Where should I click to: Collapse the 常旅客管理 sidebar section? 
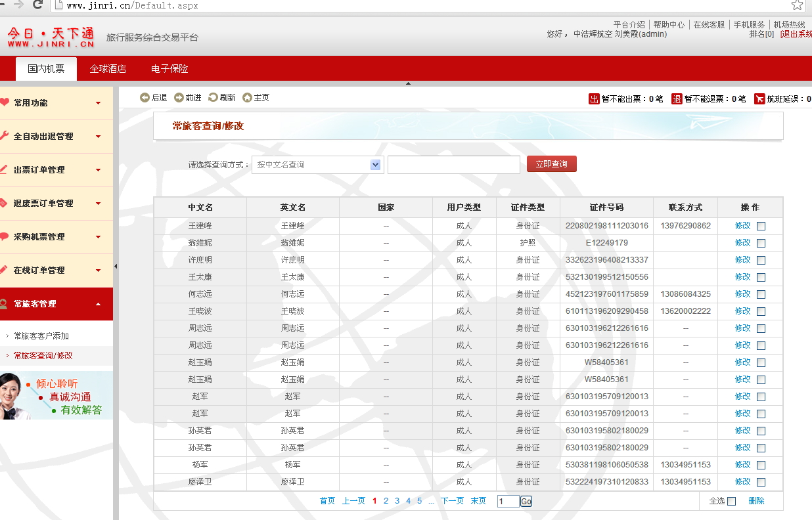pos(56,304)
